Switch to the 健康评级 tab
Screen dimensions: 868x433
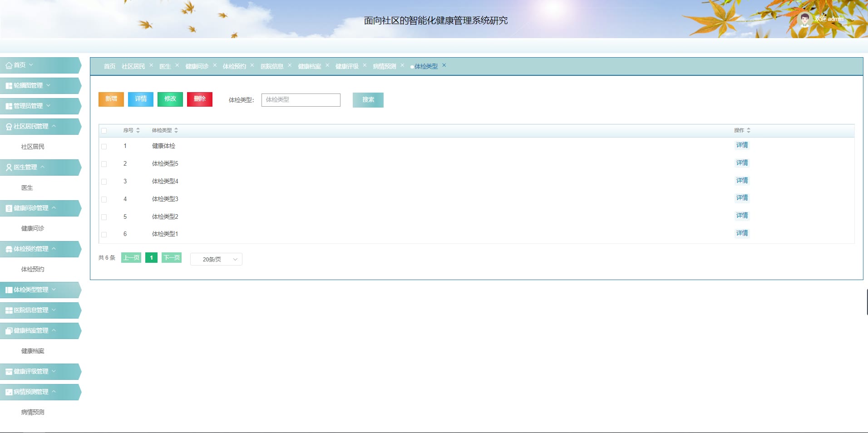pos(347,66)
